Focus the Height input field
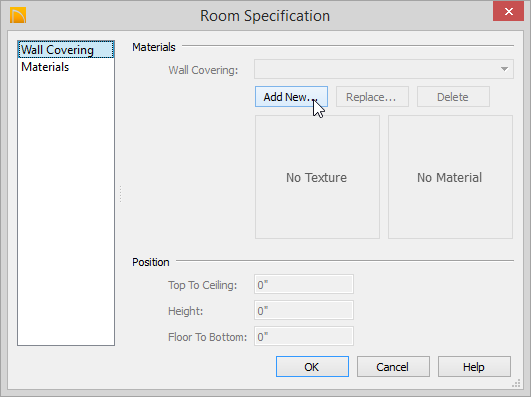This screenshot has width=531, height=397. click(304, 310)
